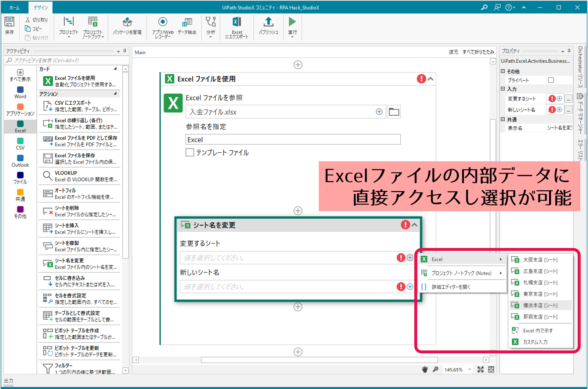Select セルに書き込み activity in list
The height and width of the screenshot is (389, 588).
coord(79,281)
